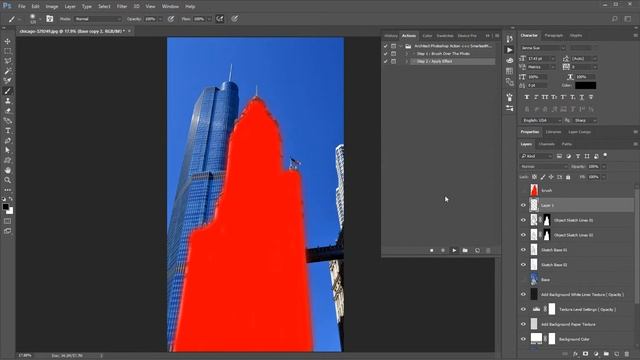This screenshot has width=640, height=360.
Task: Select the Lasso tool
Action: pos(8,61)
